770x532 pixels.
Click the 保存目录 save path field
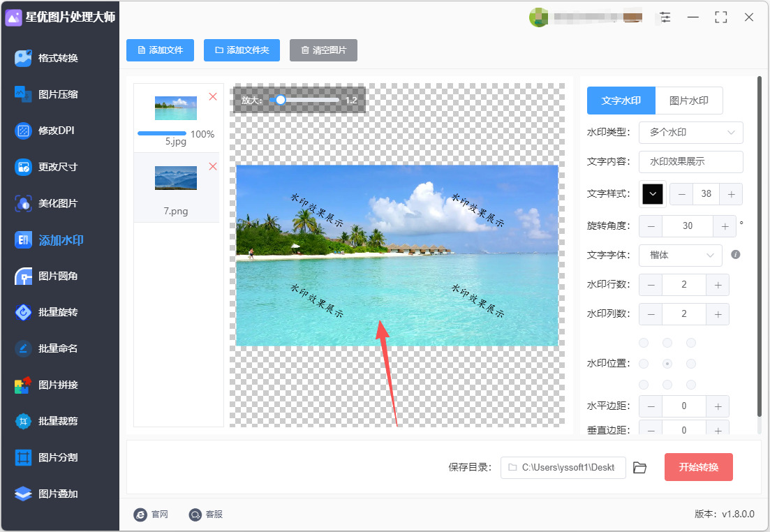[563, 468]
